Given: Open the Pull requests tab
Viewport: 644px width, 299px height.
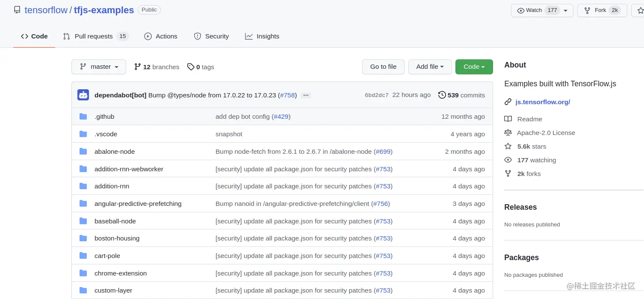Looking at the screenshot, I should [96, 36].
